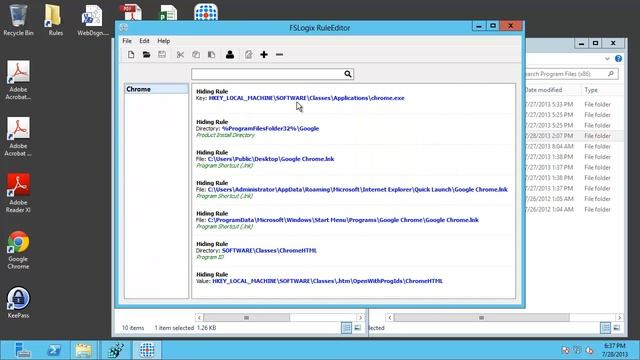Sort by Type column in Explorer

591,90
